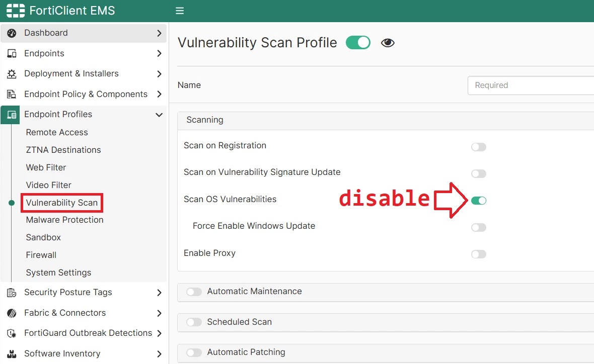594x364 pixels.
Task: Toggle the Vulnerability Scan Profile main switch
Action: [x=358, y=42]
